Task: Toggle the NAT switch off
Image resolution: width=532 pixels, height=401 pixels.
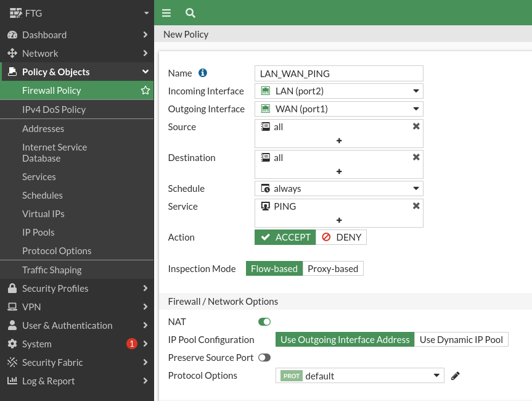Action: click(x=264, y=321)
